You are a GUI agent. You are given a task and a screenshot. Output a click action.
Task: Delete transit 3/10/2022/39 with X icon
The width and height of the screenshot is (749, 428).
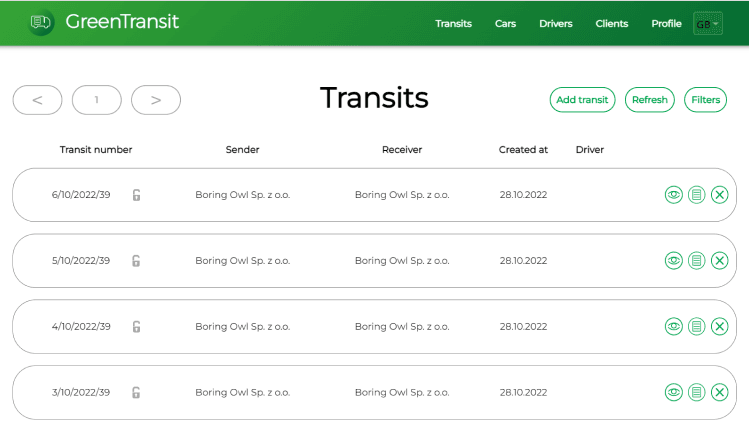pyautogui.click(x=720, y=392)
